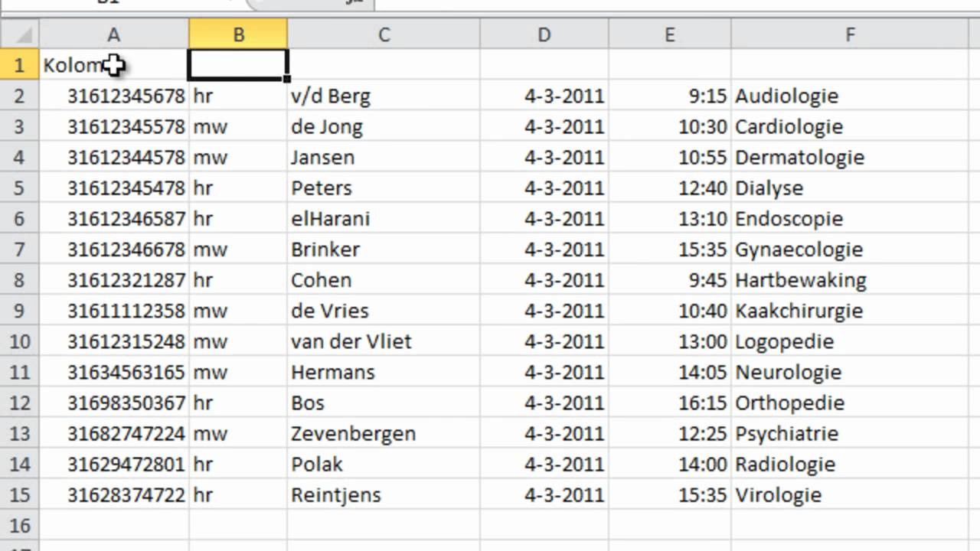Select the time cell showing 12:40

click(x=702, y=188)
